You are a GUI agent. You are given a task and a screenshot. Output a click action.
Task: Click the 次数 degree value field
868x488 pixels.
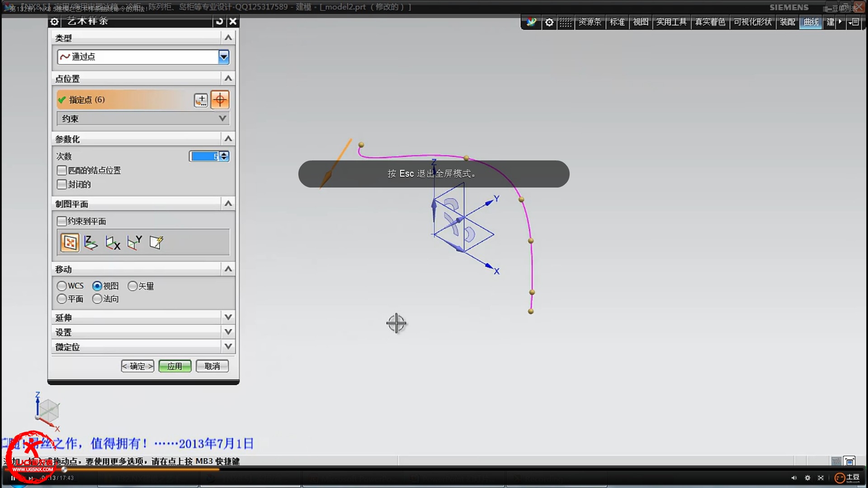coord(205,156)
